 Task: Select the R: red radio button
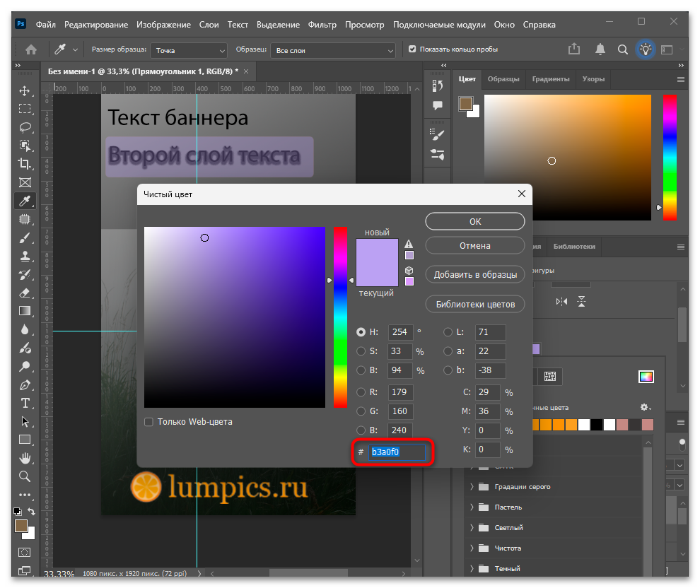coord(361,392)
